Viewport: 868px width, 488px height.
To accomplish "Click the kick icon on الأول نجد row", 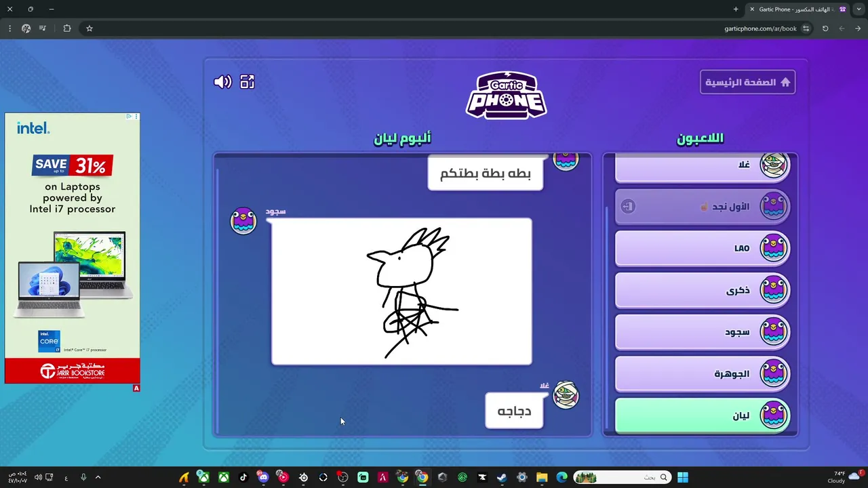I will click(x=628, y=206).
